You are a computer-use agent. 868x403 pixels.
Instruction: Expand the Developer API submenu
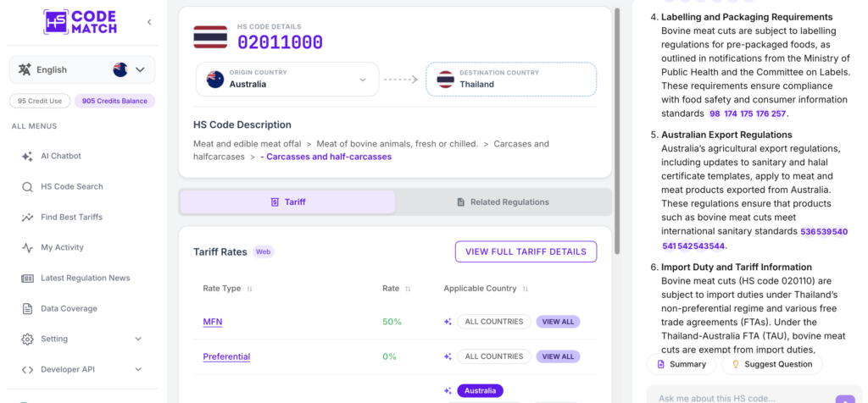pos(81,369)
